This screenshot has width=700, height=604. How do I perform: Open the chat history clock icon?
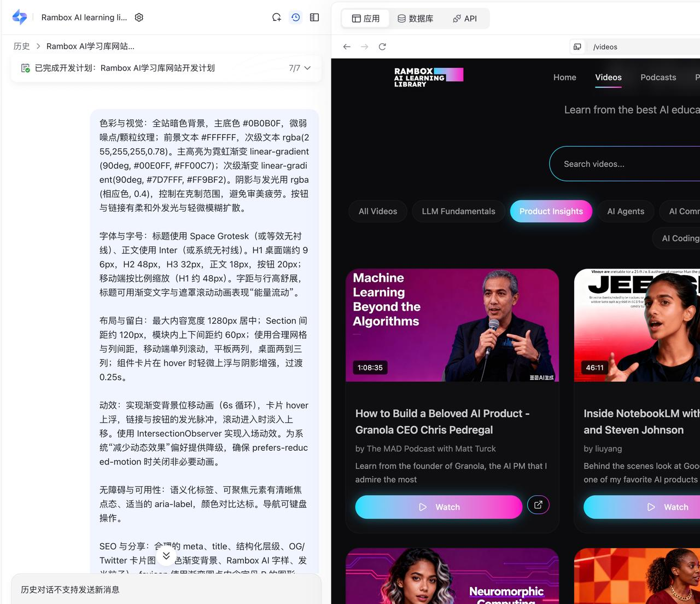tap(295, 18)
